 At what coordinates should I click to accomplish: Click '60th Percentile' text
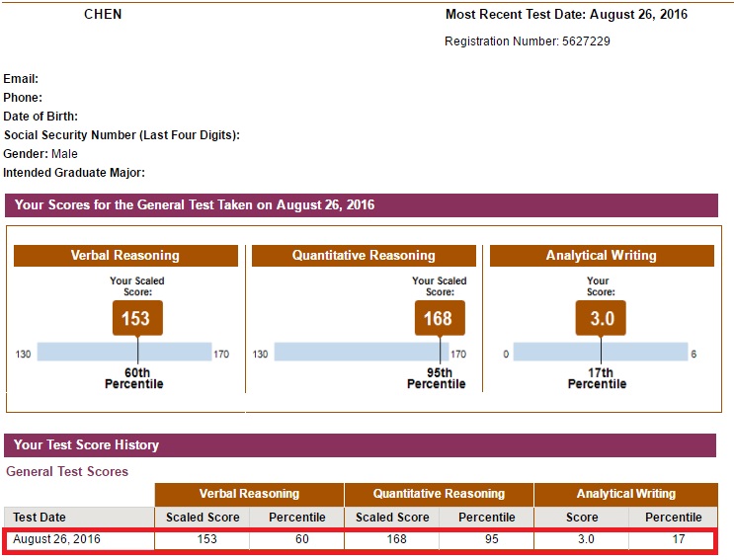[x=134, y=378]
